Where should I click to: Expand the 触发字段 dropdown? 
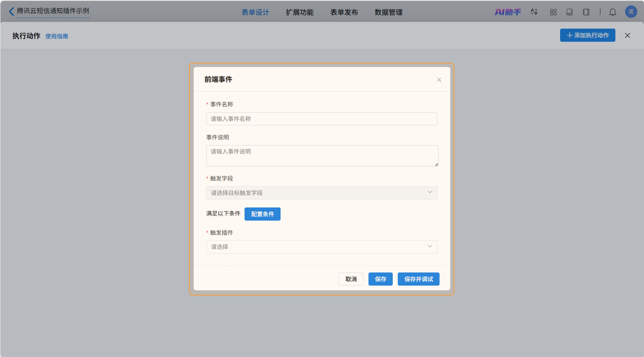pyautogui.click(x=322, y=193)
